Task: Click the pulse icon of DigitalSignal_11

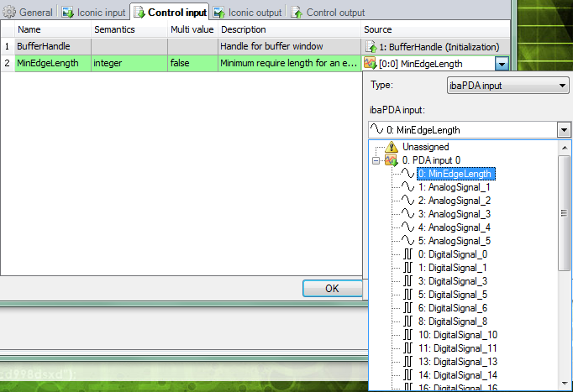Action: coord(407,348)
